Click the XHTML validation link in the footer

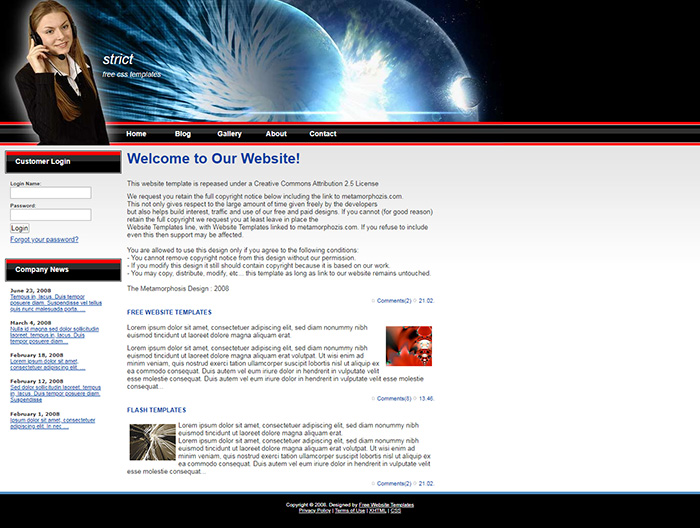377,511
